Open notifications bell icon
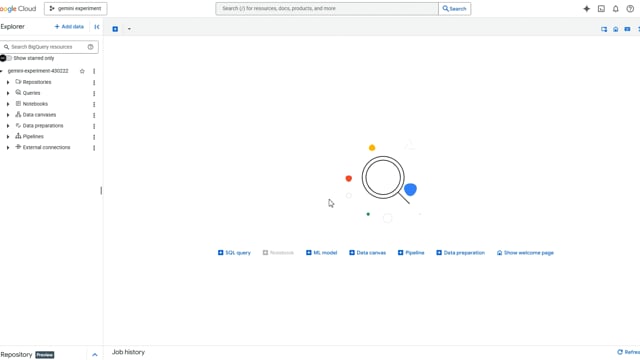This screenshot has height=360, width=640. 616,9
